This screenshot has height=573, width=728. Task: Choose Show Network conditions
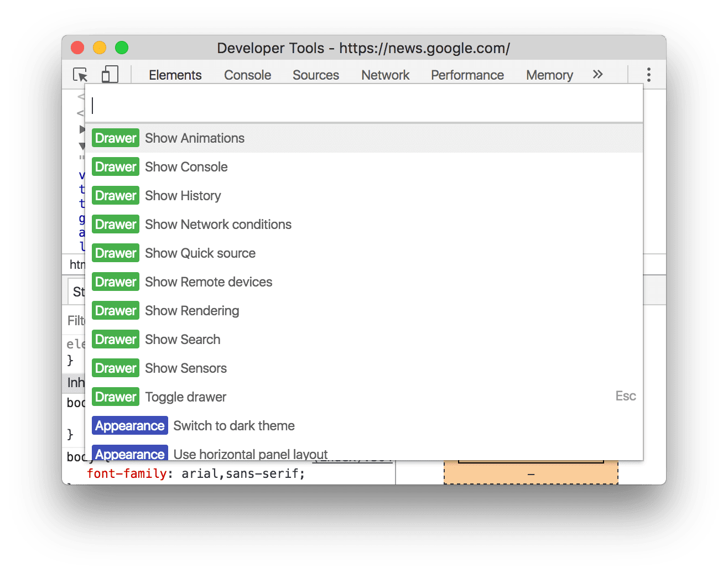(x=218, y=224)
